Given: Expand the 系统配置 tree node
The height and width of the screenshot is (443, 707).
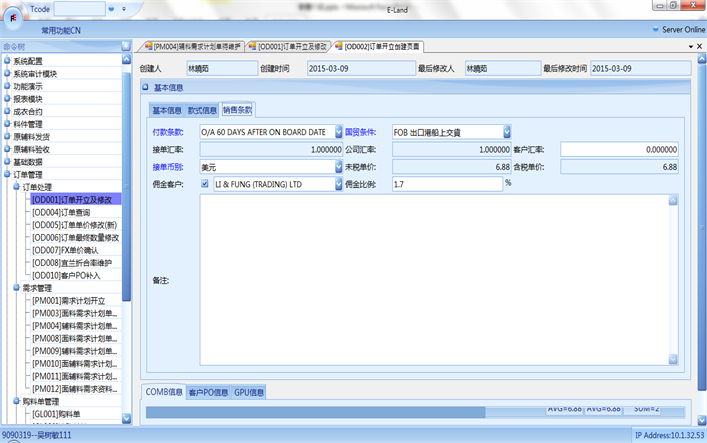Looking at the screenshot, I should coord(7,61).
